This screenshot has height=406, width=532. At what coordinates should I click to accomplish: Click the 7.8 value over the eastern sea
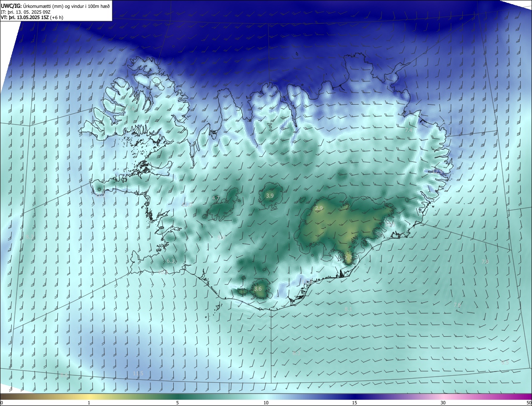coord(485,262)
